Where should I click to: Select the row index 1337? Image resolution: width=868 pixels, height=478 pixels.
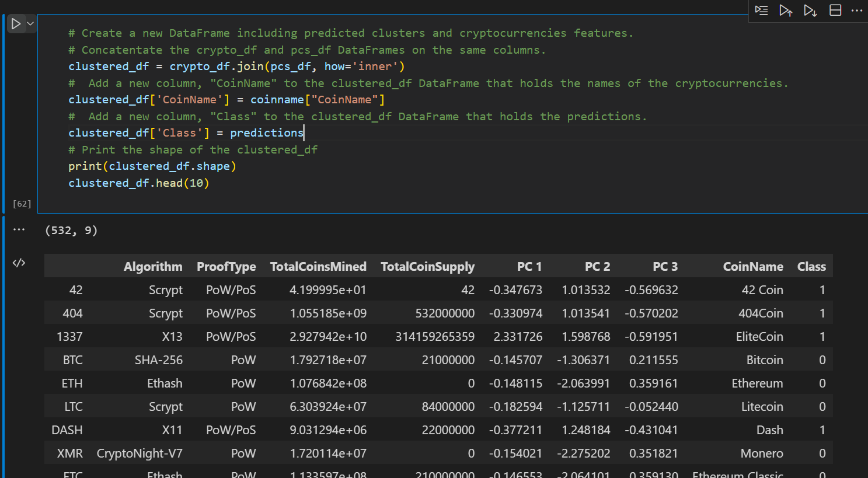[x=69, y=337]
